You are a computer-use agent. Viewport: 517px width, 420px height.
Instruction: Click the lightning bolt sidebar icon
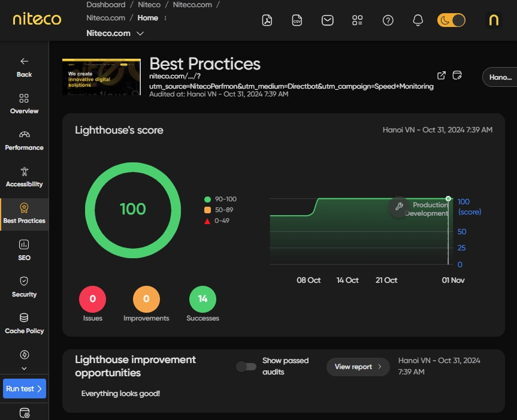[25, 355]
